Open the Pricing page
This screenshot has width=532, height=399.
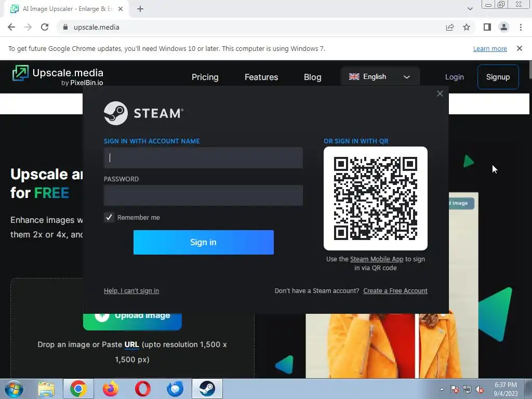click(205, 77)
